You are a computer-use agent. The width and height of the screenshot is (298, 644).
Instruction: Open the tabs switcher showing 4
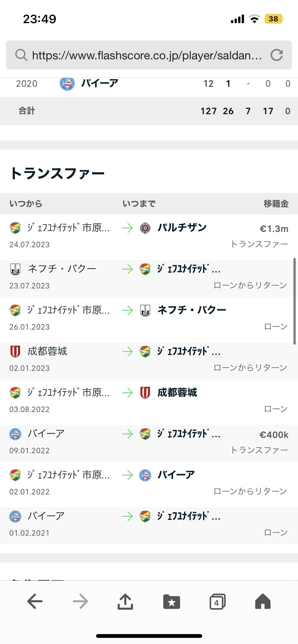point(217,602)
